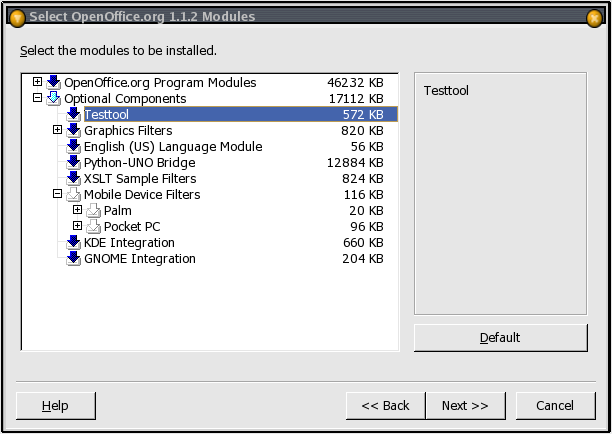The image size is (612, 434).
Task: Collapse the Mobile Device Filters node
Action: click(57, 194)
